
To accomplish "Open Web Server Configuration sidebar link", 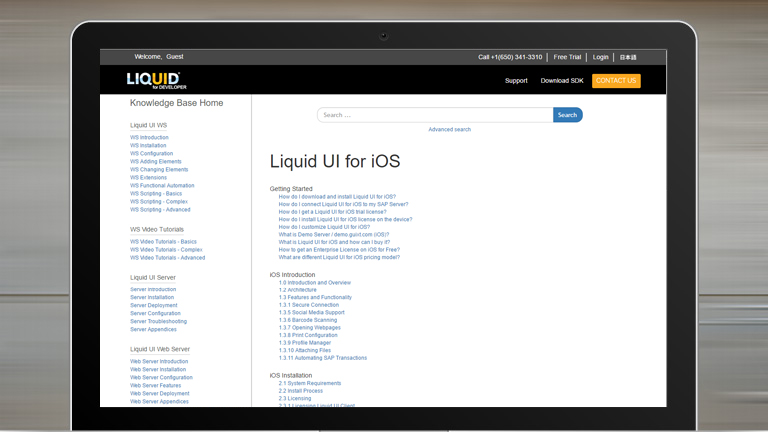I will pyautogui.click(x=161, y=378).
